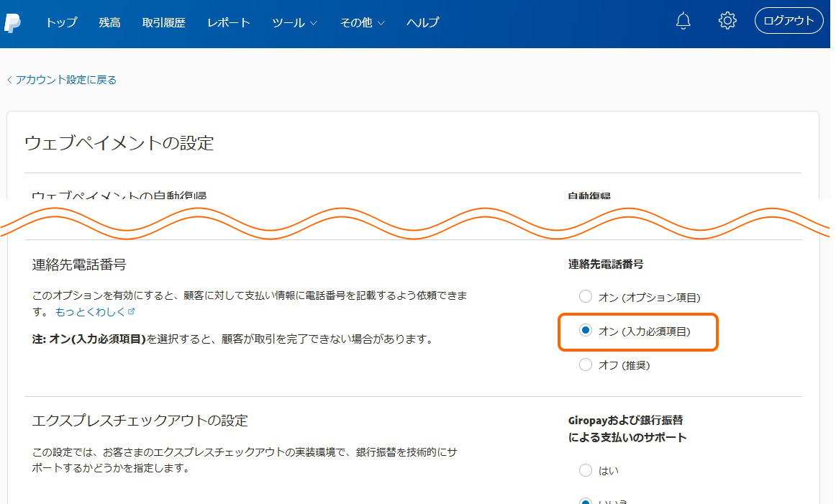
Task: Go to the トップ page
Action: [61, 22]
